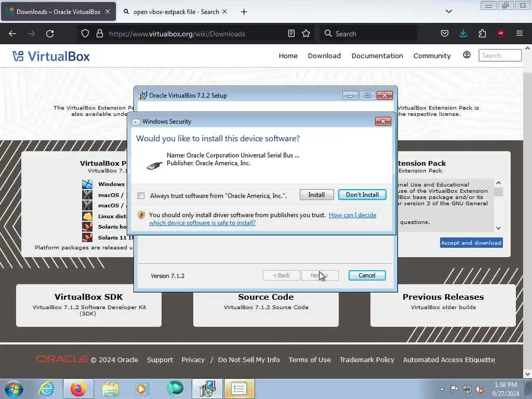Viewport: 532px width, 399px height.
Task: Expand the list all tabs chevron
Action: point(448,11)
